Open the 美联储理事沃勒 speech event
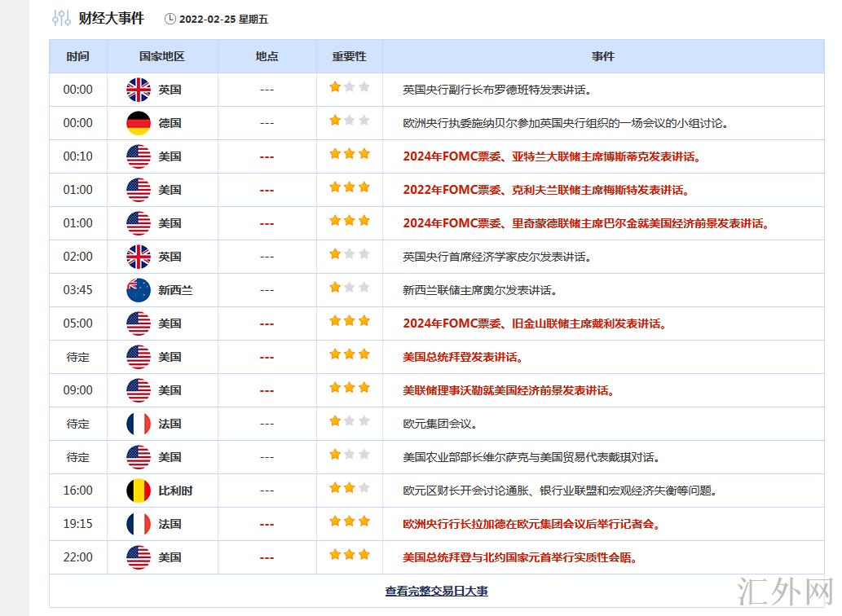 [509, 390]
